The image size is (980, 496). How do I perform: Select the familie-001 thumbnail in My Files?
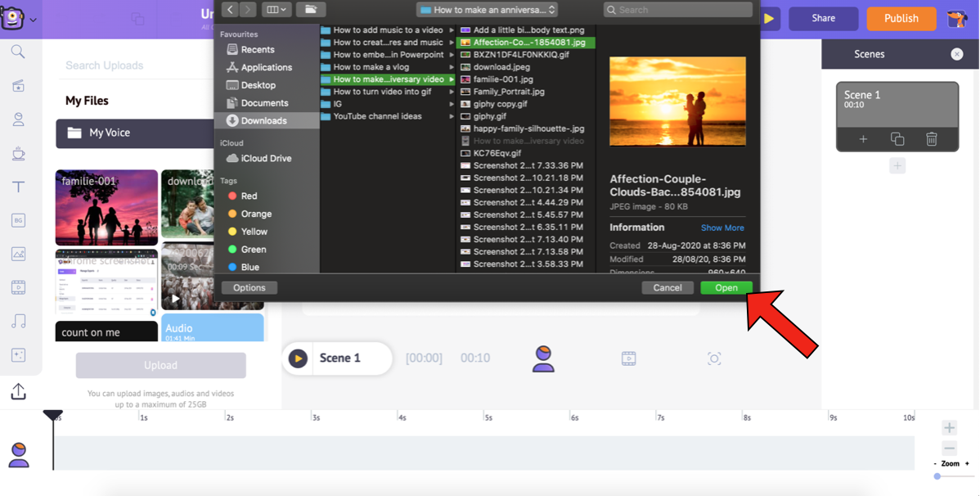106,207
